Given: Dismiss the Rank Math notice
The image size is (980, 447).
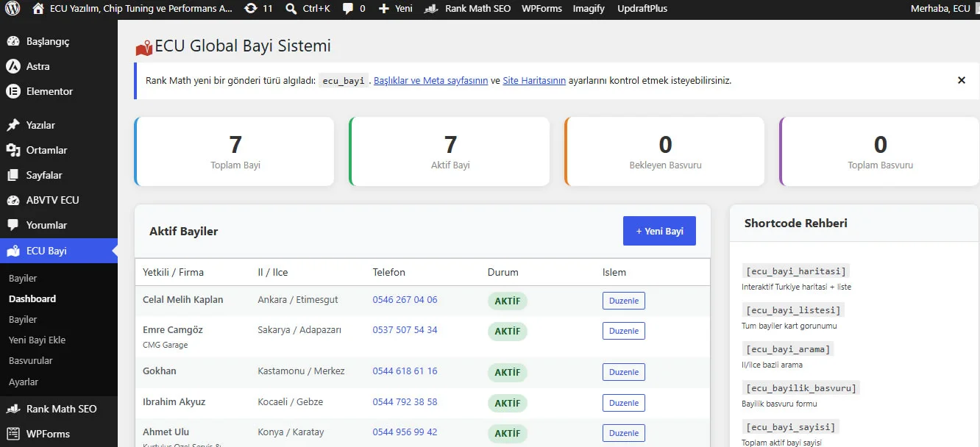Looking at the screenshot, I should [961, 80].
